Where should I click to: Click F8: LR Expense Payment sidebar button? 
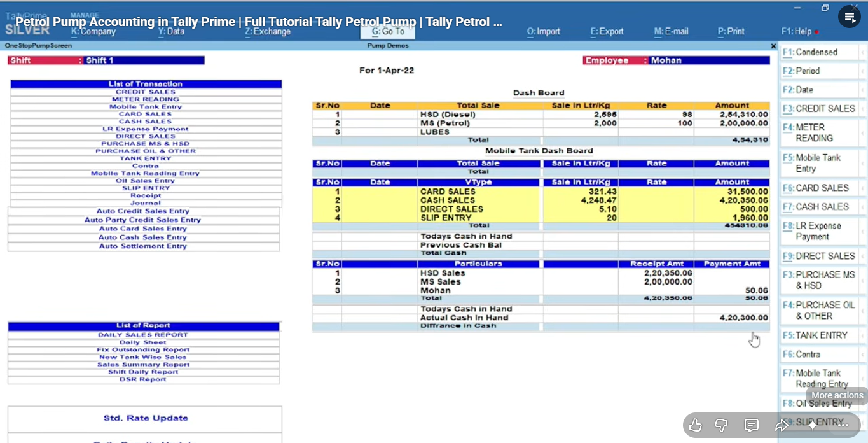[820, 231]
